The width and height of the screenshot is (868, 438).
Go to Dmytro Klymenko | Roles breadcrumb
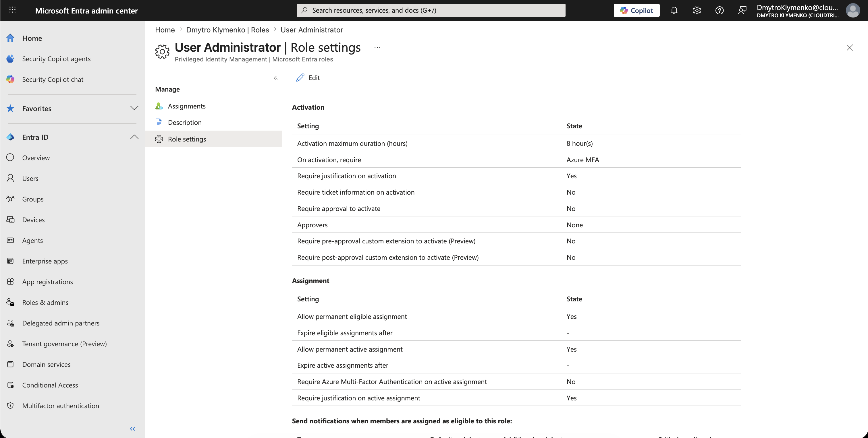click(x=227, y=30)
